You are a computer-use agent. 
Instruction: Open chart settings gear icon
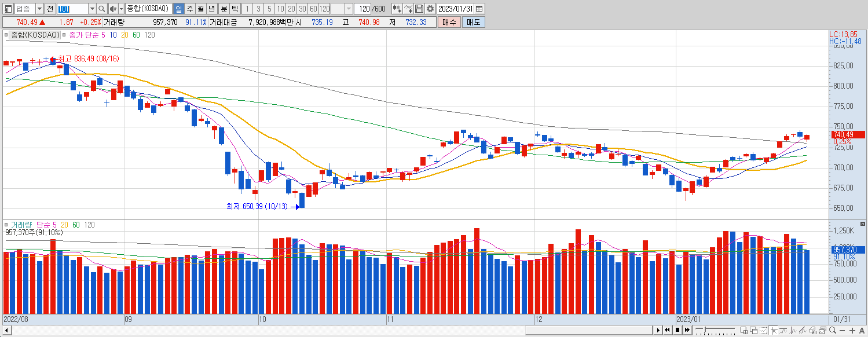(430, 9)
